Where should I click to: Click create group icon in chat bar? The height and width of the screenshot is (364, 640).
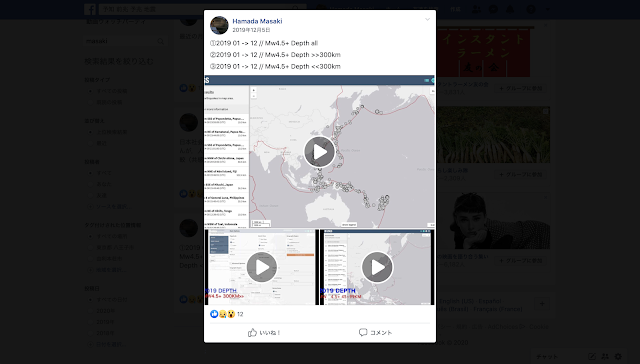coord(605,357)
